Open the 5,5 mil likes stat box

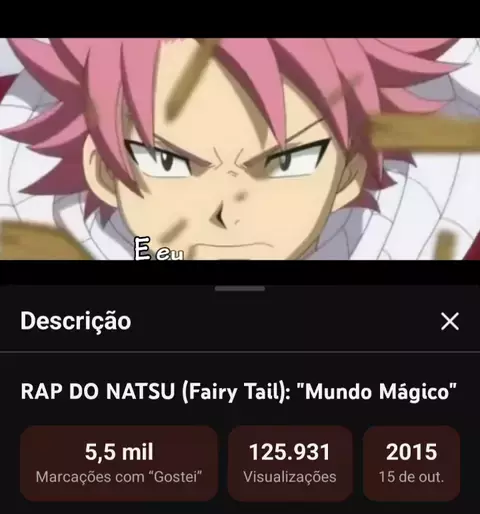click(119, 463)
